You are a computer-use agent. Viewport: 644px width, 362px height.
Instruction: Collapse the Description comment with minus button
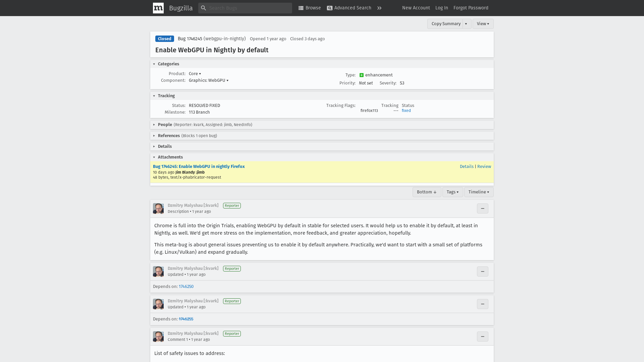(483, 208)
